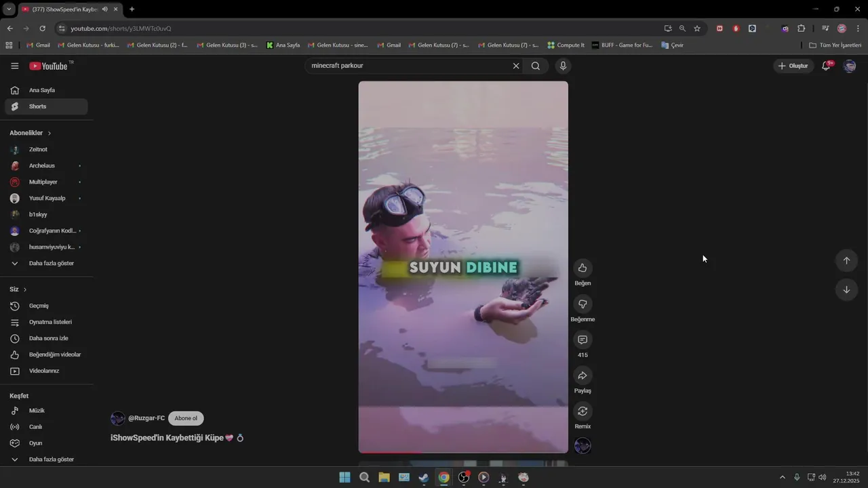
Task: Open Oyun under Keşfet
Action: [46, 443]
